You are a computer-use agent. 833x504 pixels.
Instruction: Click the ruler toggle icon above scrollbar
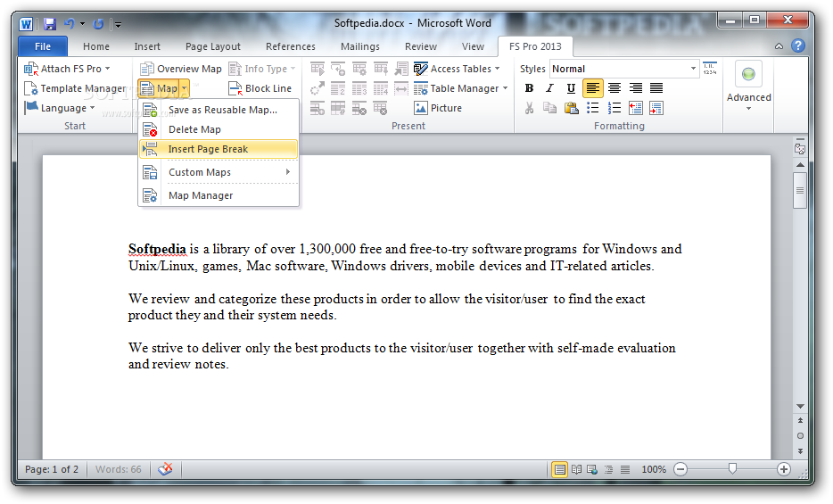click(800, 148)
